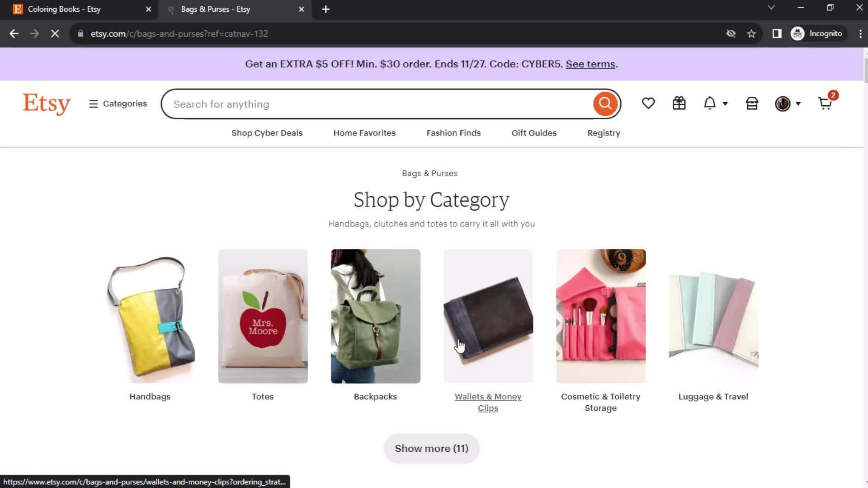Click the See terms link
This screenshot has width=868, height=488.
[590, 64]
